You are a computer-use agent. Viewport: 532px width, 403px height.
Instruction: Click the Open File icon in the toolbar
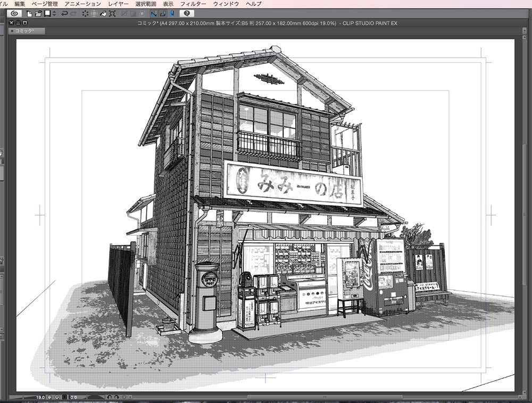pyautogui.click(x=38, y=14)
